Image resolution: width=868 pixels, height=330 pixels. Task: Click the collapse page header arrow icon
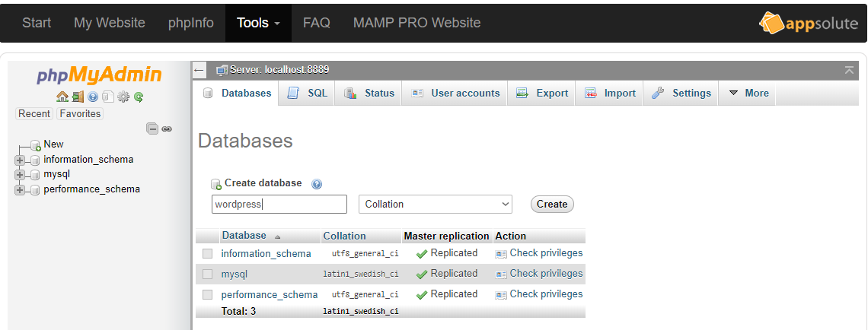click(849, 70)
